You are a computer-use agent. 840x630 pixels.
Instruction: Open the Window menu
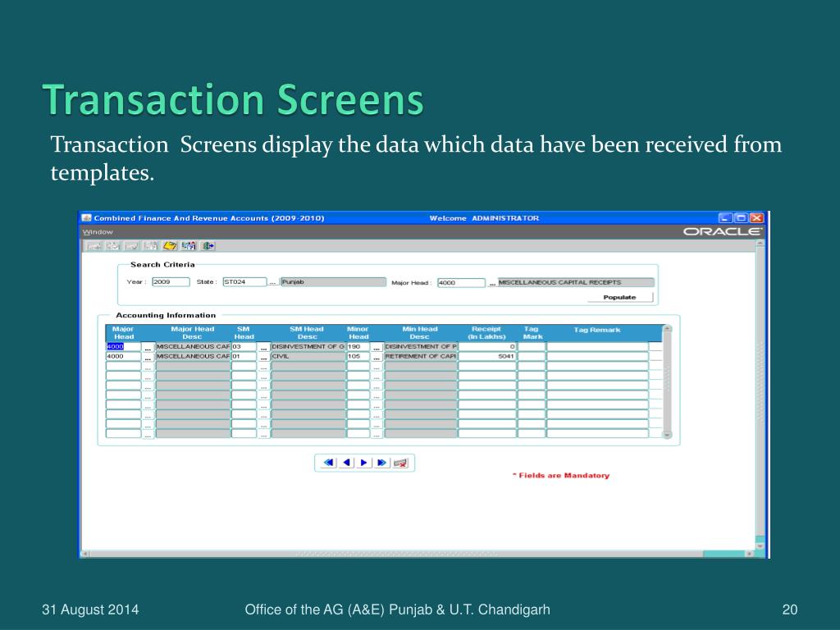click(x=98, y=232)
